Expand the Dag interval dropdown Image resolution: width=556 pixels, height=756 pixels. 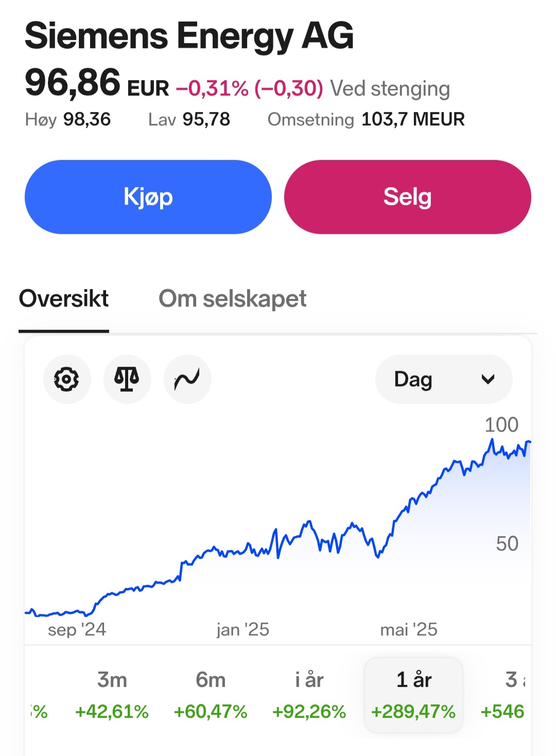pyautogui.click(x=443, y=379)
